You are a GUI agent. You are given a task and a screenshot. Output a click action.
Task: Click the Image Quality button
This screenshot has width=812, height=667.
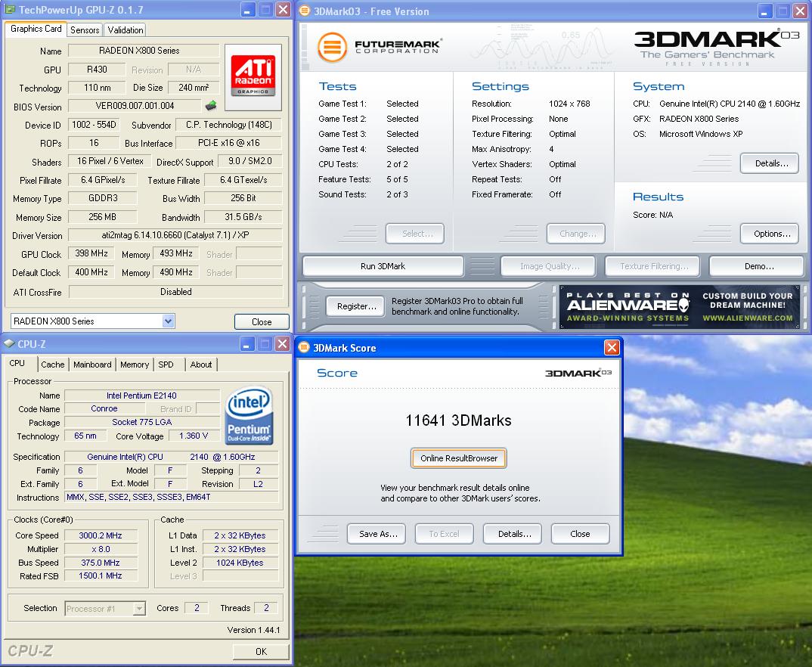548,266
